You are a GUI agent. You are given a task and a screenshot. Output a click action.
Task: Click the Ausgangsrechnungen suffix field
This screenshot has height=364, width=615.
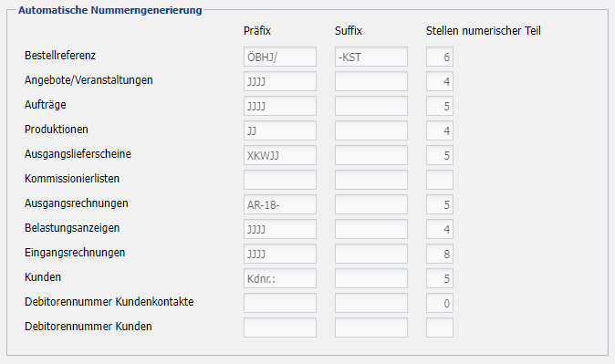(371, 204)
